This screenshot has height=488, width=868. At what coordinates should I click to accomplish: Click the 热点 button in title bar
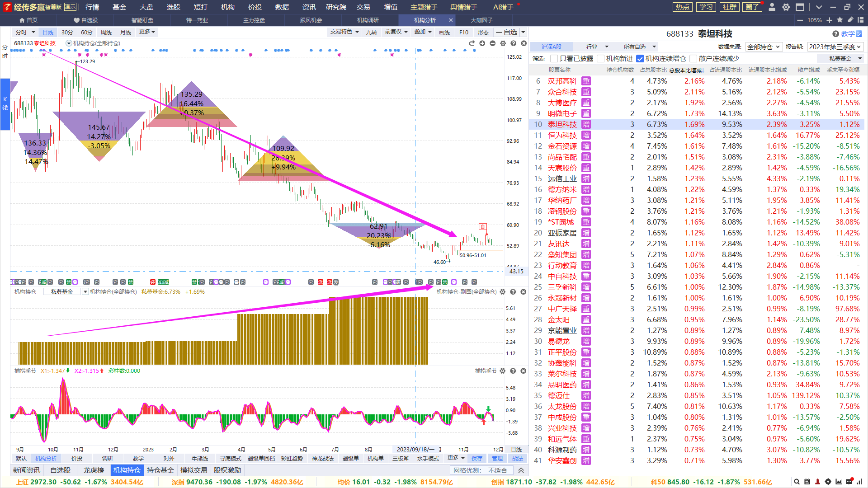(683, 7)
